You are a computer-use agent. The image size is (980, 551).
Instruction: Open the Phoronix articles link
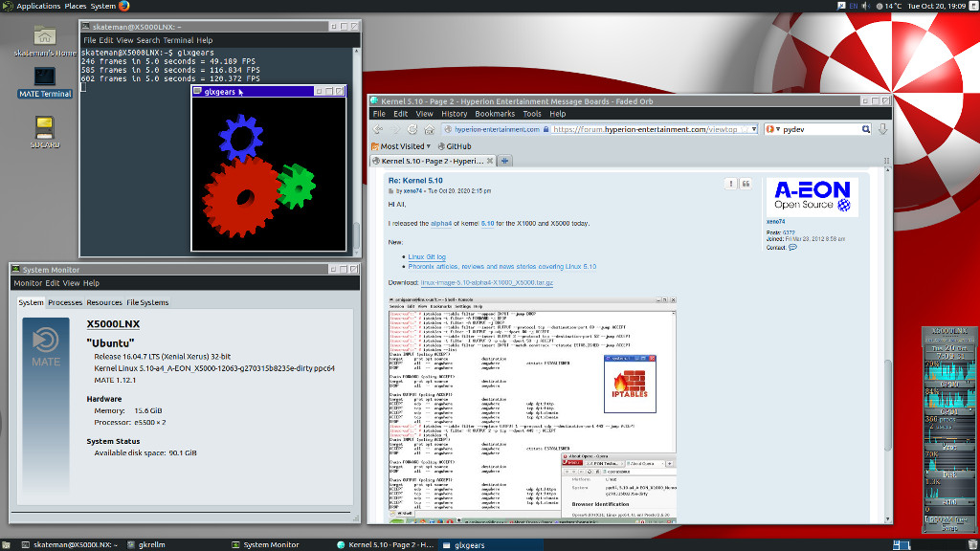[x=501, y=266]
